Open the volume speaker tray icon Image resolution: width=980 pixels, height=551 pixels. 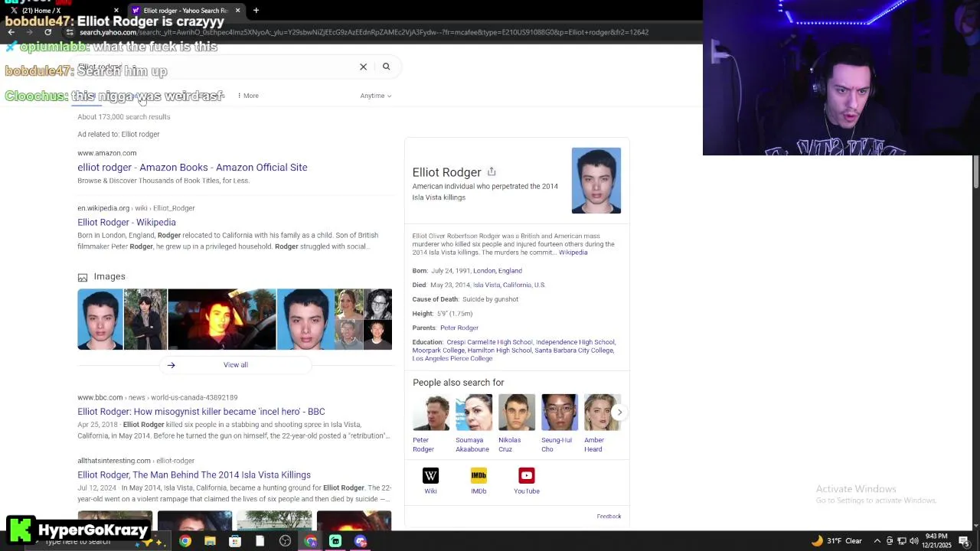pyautogui.click(x=913, y=541)
